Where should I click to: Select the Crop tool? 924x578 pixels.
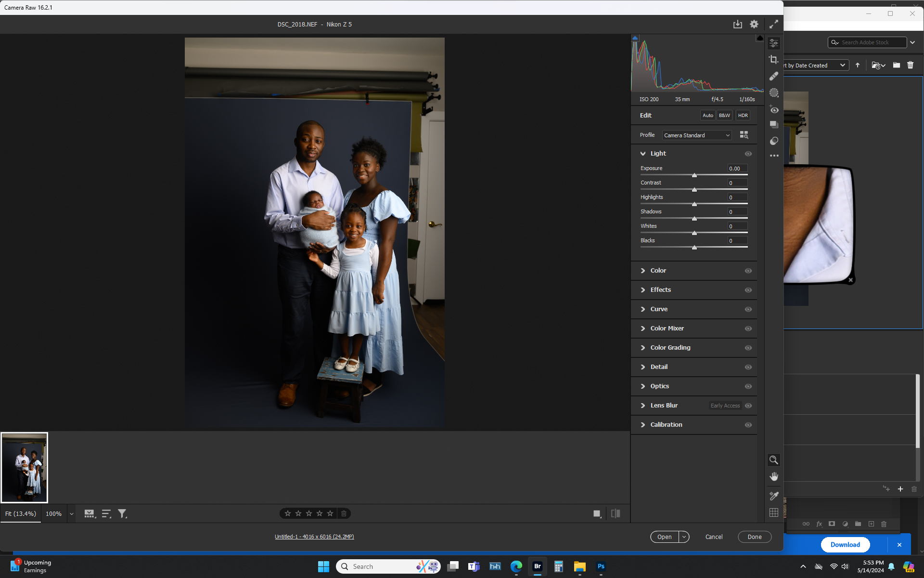point(774,59)
